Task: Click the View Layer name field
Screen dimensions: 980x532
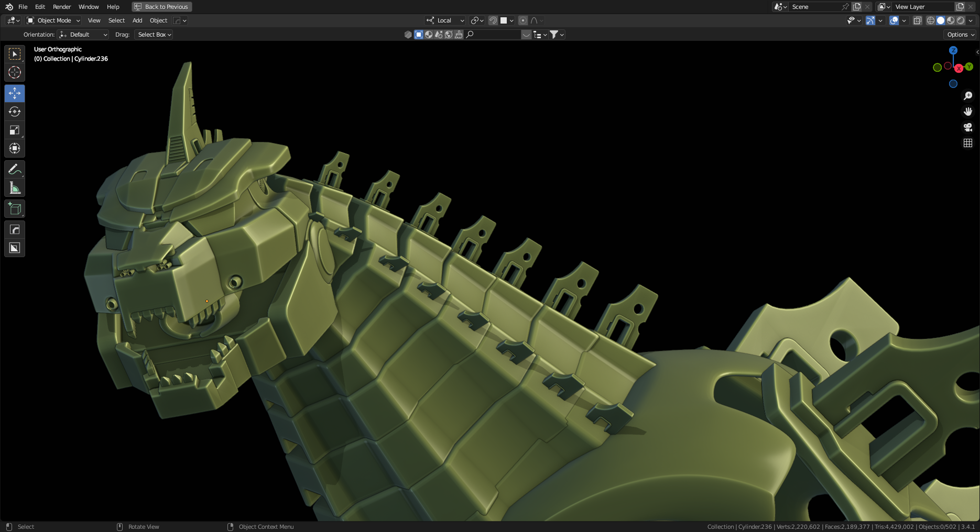Action: pos(923,7)
